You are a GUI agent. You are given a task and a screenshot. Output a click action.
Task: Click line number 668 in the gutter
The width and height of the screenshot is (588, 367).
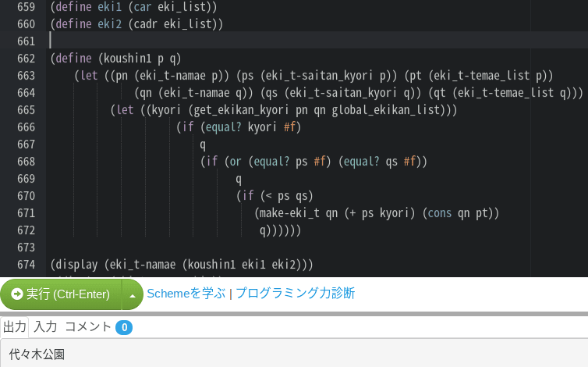[26, 162]
